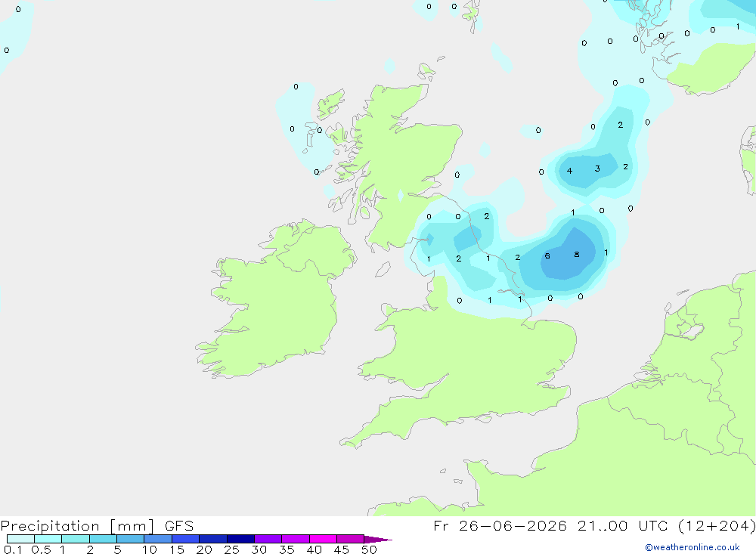Choose the 40–45 mm magenta legend swatch
This screenshot has height=554, width=756.
[323, 539]
